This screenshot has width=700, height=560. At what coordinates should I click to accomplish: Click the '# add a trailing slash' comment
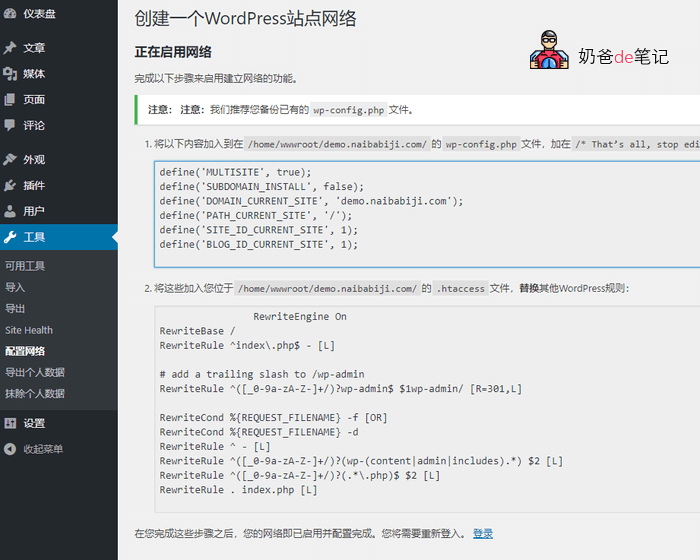click(262, 375)
